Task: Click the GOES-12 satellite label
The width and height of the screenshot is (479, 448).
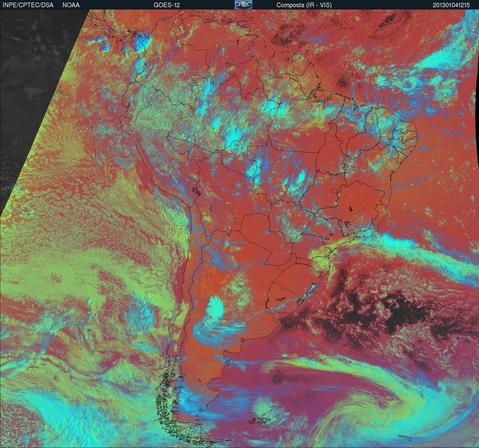Action: click(x=167, y=5)
